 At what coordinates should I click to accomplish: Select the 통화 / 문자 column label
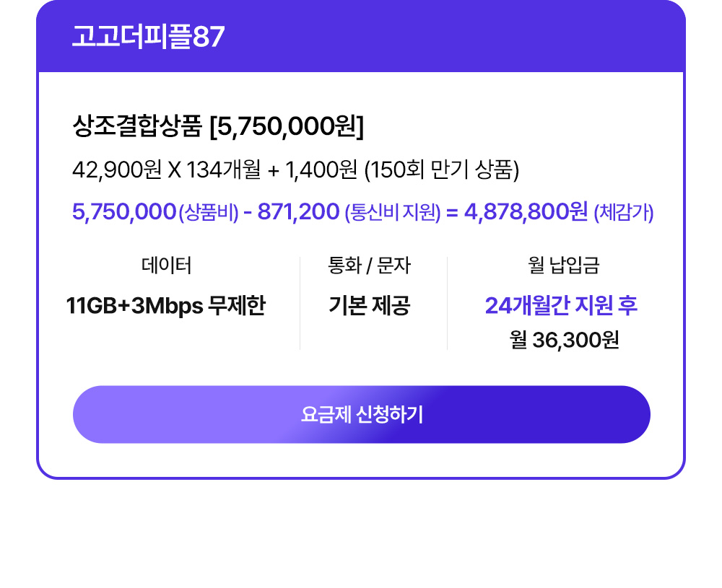click(369, 266)
